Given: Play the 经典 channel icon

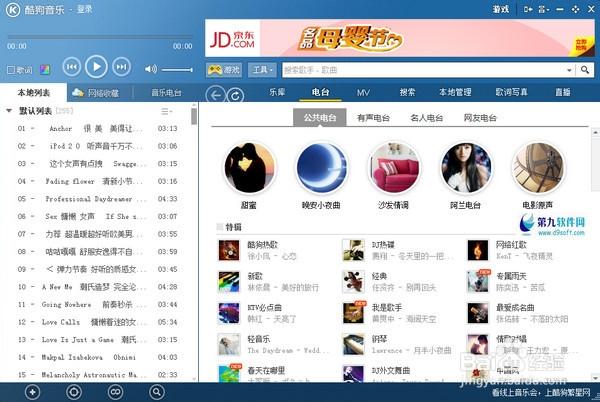Looking at the screenshot, I should (353, 282).
